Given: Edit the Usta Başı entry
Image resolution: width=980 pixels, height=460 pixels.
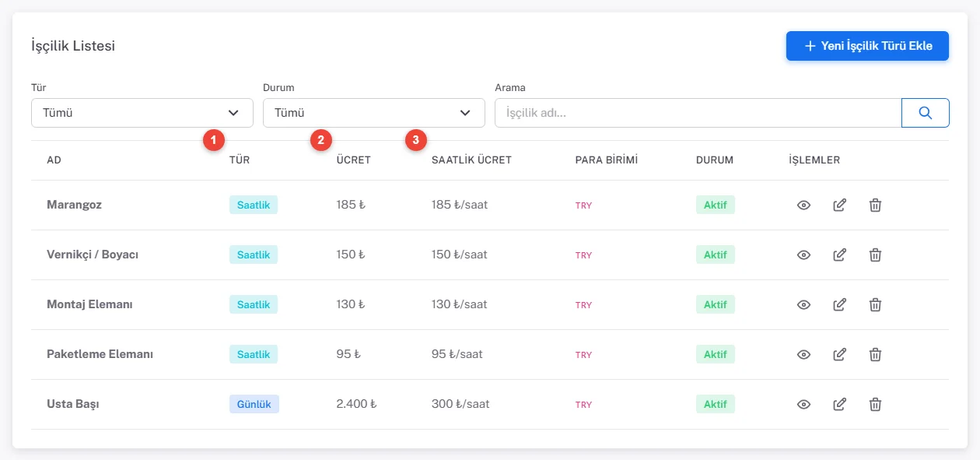Looking at the screenshot, I should (840, 405).
